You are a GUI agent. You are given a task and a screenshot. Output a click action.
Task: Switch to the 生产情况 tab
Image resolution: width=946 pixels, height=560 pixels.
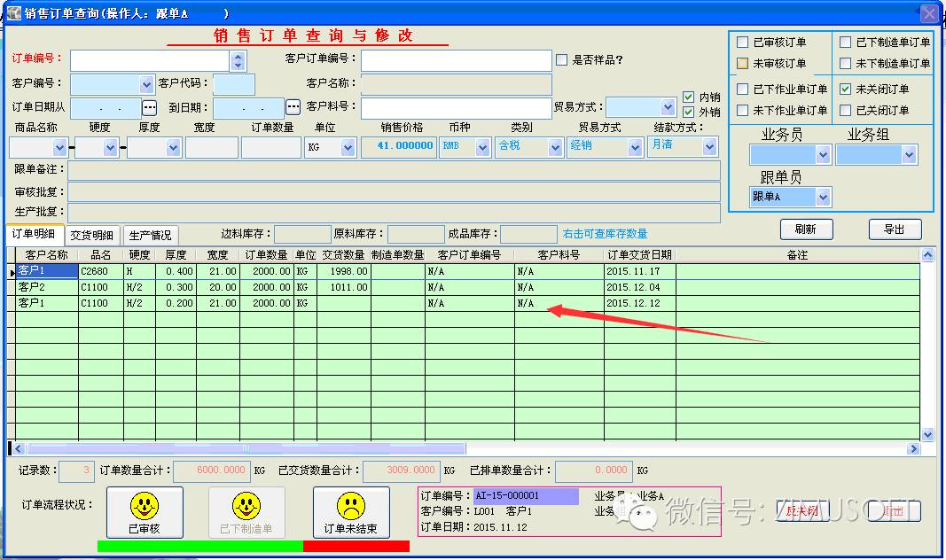(x=150, y=235)
